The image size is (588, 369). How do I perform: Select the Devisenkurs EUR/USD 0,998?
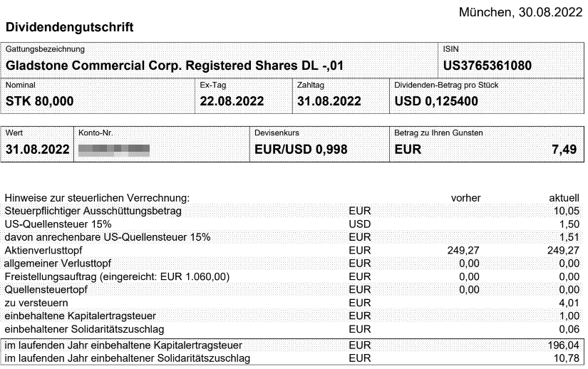(x=301, y=150)
